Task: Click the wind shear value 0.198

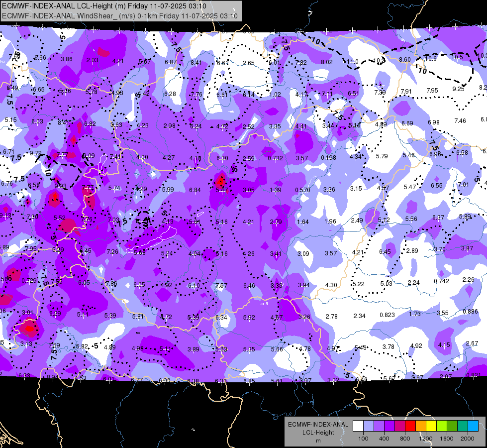Action: click(x=329, y=158)
